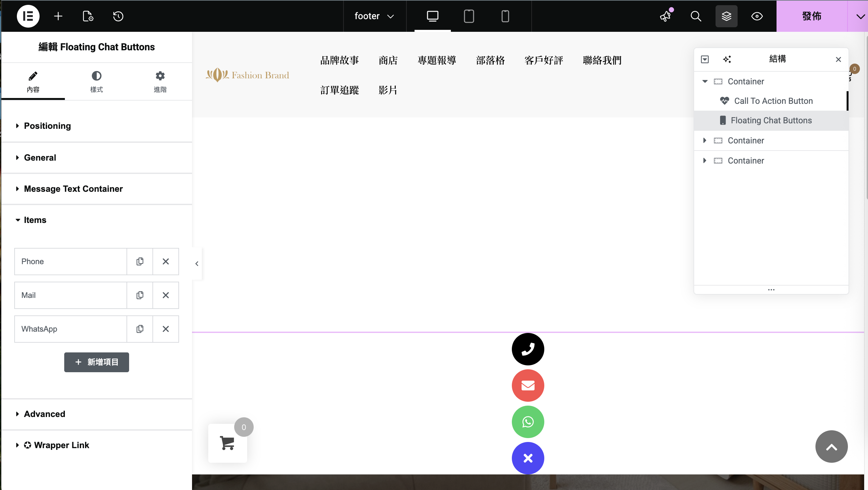Open the What's New megaphone icon
The height and width of the screenshot is (490, 868).
tap(666, 16)
